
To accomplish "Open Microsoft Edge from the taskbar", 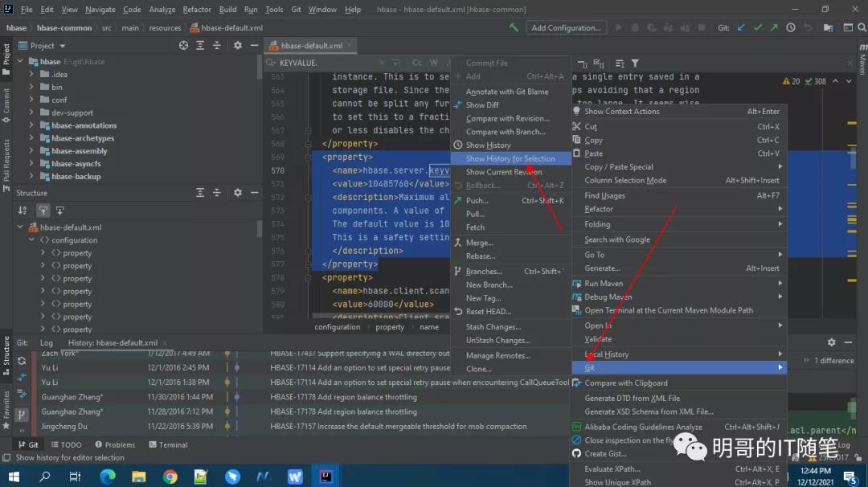I will tap(108, 476).
